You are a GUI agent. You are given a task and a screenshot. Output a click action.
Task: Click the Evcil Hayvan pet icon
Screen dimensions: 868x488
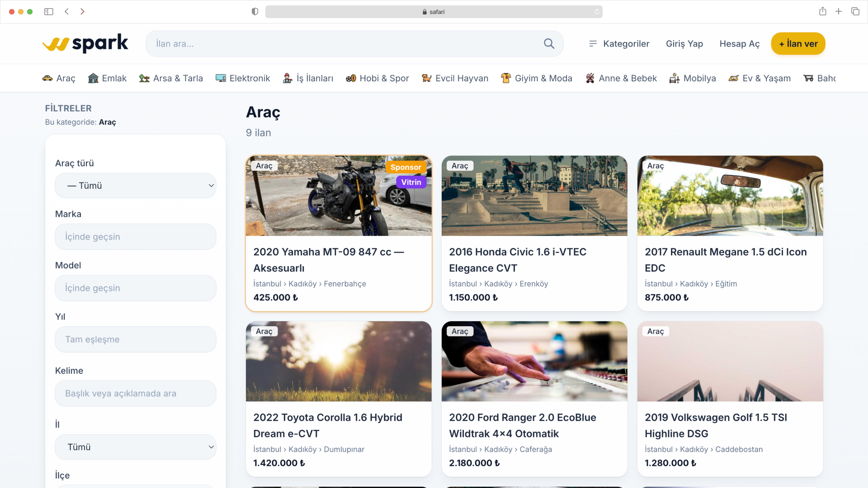426,78
